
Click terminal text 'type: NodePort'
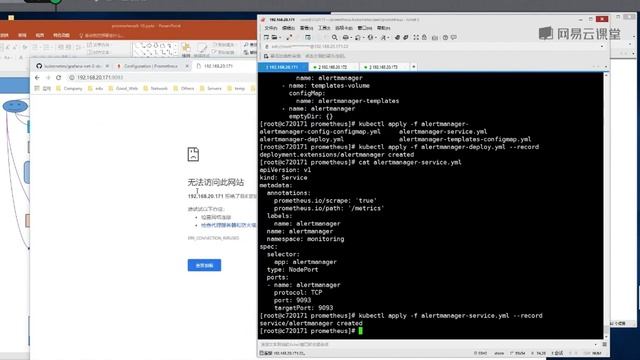pos(292,269)
